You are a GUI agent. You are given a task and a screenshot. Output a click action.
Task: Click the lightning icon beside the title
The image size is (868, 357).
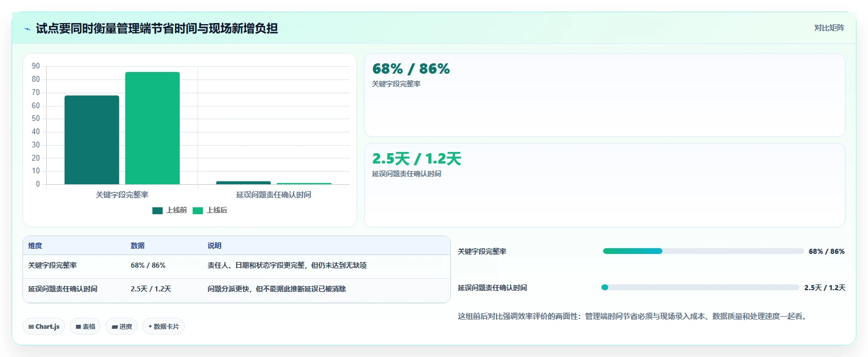coord(28,28)
